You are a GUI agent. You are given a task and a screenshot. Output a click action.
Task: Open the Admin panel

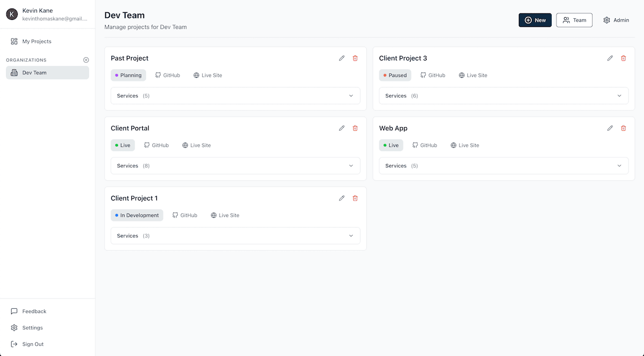pyautogui.click(x=616, y=20)
